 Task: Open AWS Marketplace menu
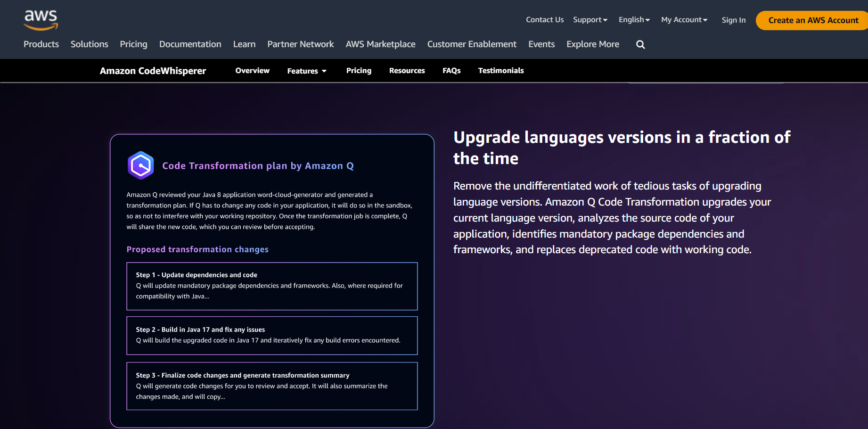click(x=381, y=44)
